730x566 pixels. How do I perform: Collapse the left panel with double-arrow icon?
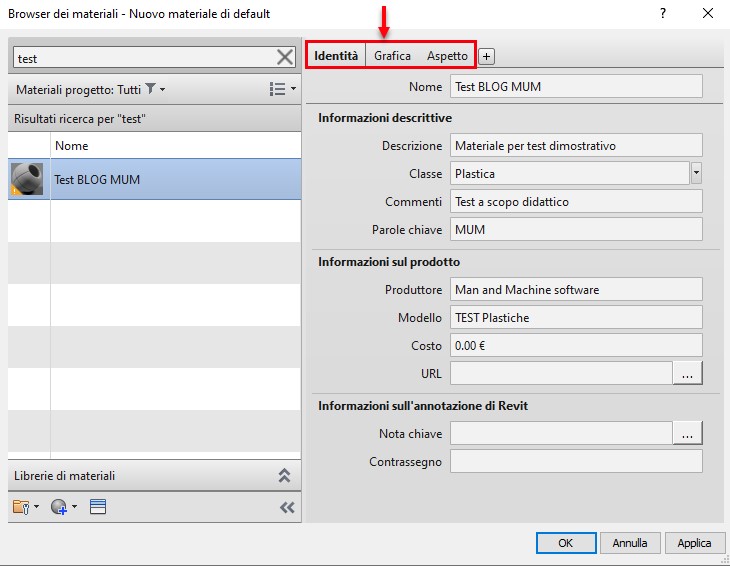click(x=287, y=507)
